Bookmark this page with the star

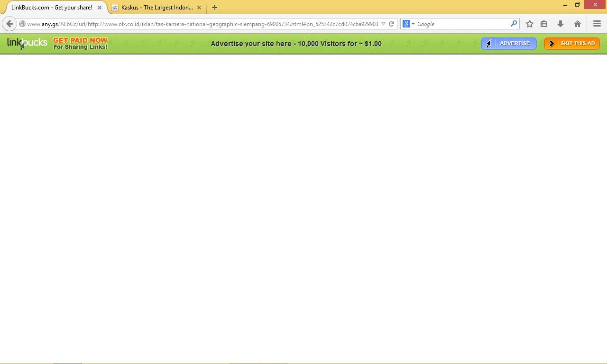(x=530, y=24)
